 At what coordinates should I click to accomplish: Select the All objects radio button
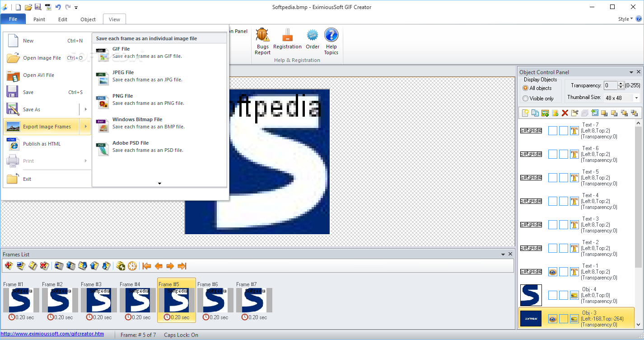pyautogui.click(x=525, y=88)
